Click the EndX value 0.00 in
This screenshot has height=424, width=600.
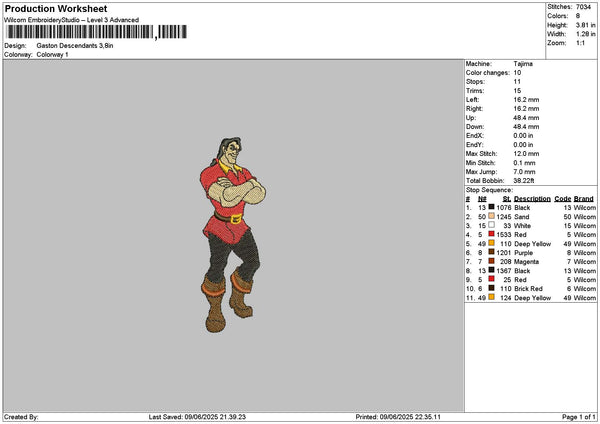click(x=523, y=136)
